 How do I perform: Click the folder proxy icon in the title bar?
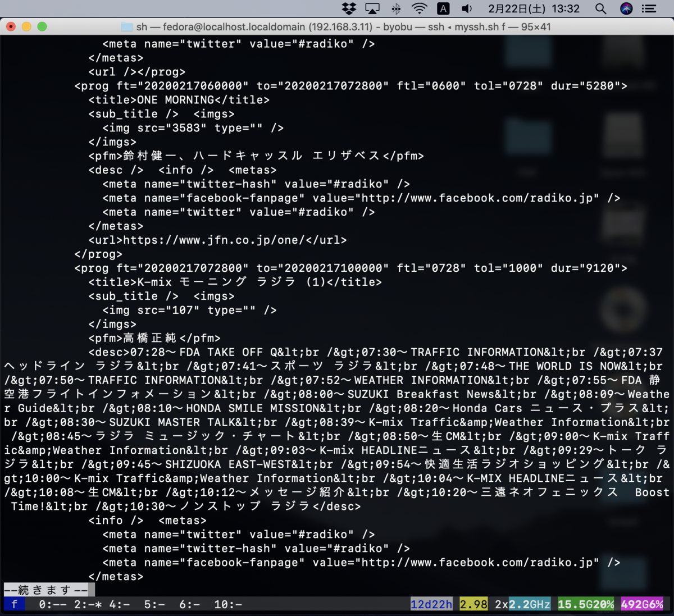[x=125, y=26]
